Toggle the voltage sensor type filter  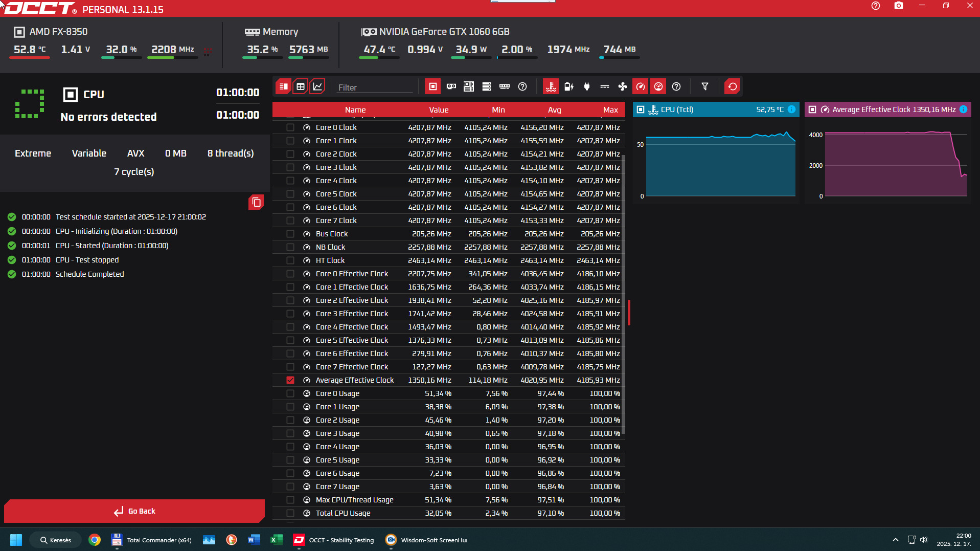605,86
